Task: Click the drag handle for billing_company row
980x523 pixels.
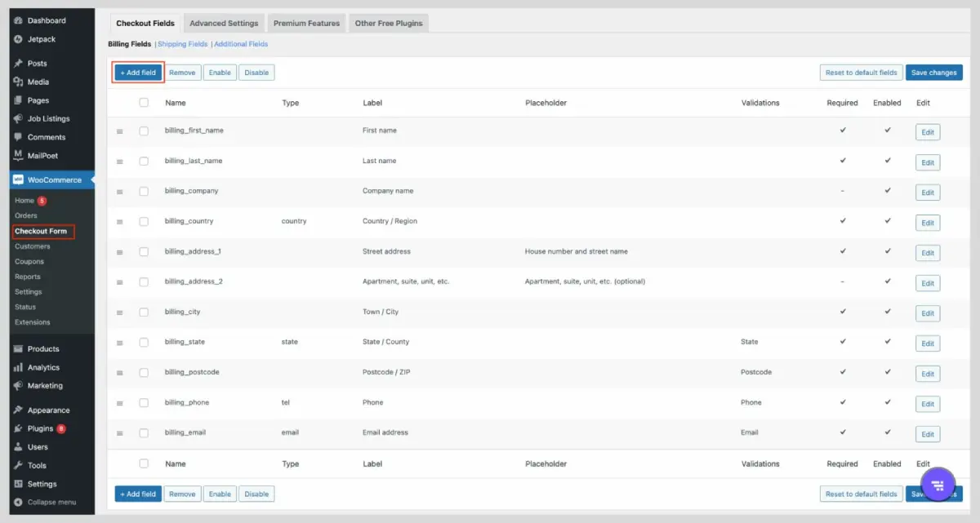Action: coord(119,192)
